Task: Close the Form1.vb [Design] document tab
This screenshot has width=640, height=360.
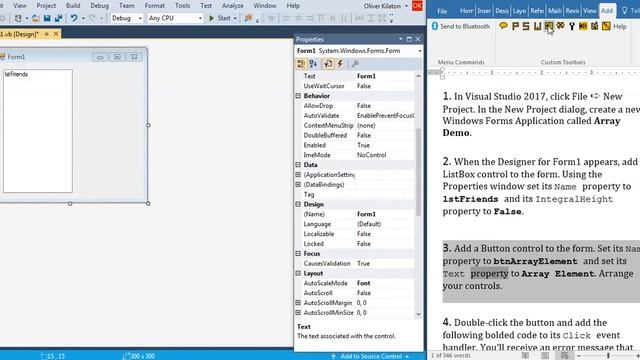Action: (x=56, y=34)
